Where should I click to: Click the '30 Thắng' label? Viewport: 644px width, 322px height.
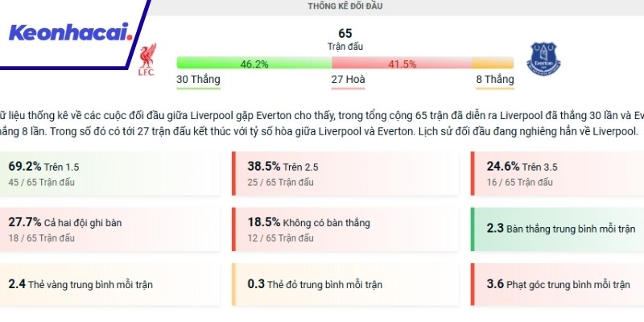tap(198, 79)
